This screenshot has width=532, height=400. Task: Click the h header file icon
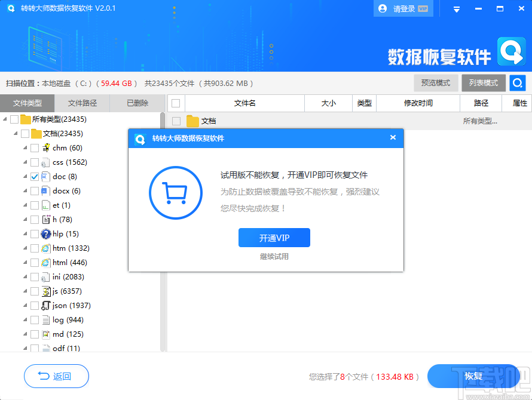click(46, 220)
